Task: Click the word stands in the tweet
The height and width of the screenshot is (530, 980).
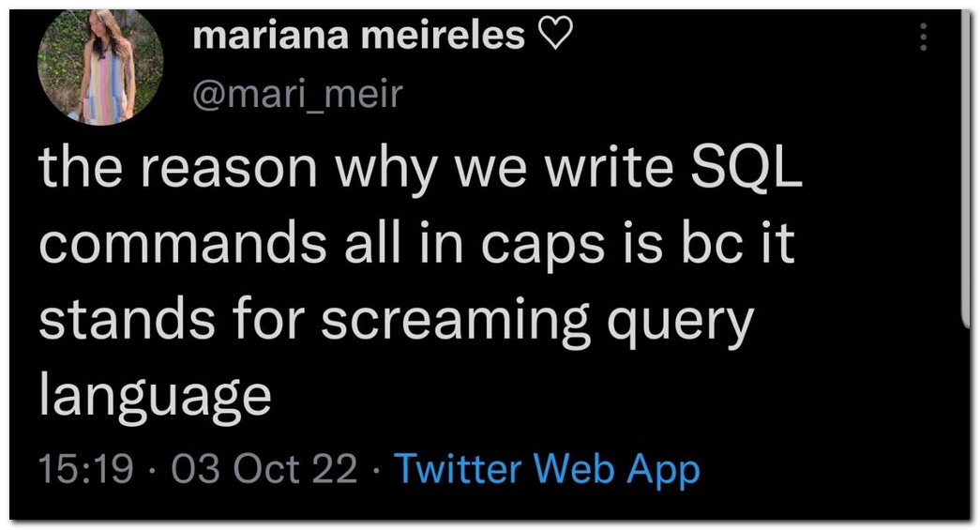Action: (x=116, y=321)
